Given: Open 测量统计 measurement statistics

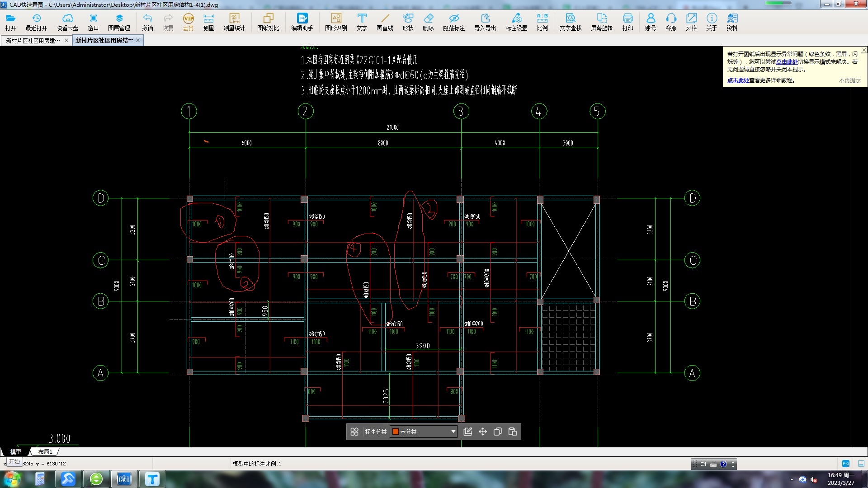Looking at the screenshot, I should [x=234, y=22].
